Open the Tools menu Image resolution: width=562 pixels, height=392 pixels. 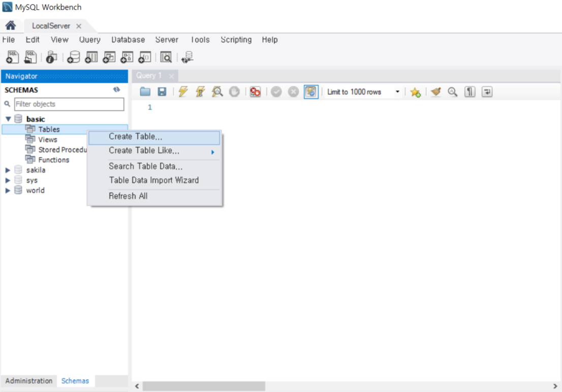[x=200, y=40]
